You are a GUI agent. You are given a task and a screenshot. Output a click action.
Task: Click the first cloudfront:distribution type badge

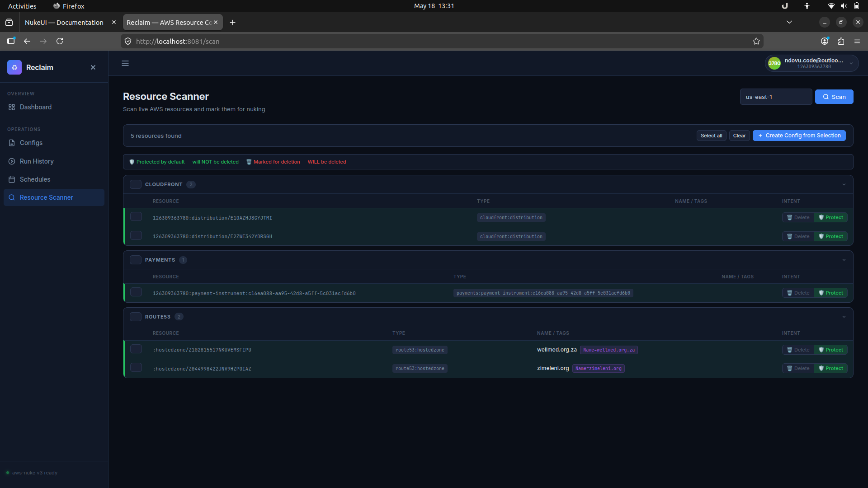[511, 217]
